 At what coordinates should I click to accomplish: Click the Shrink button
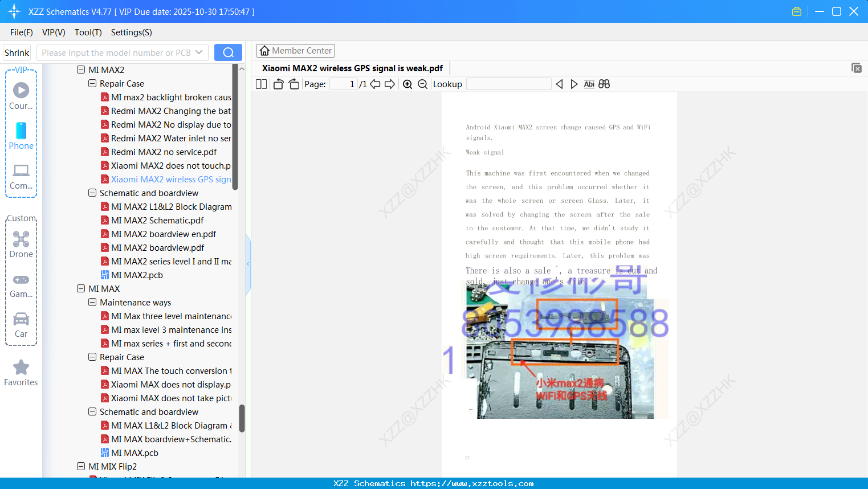tap(17, 52)
